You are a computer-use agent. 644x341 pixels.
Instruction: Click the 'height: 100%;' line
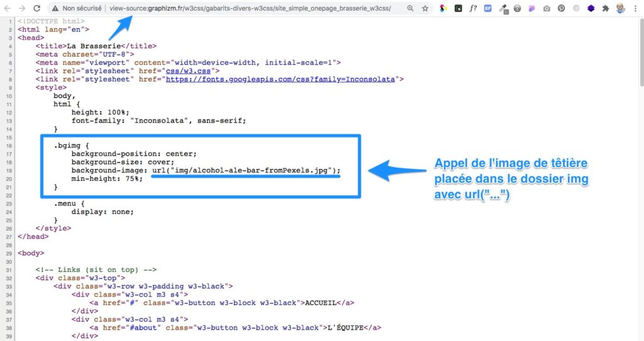tap(100, 112)
